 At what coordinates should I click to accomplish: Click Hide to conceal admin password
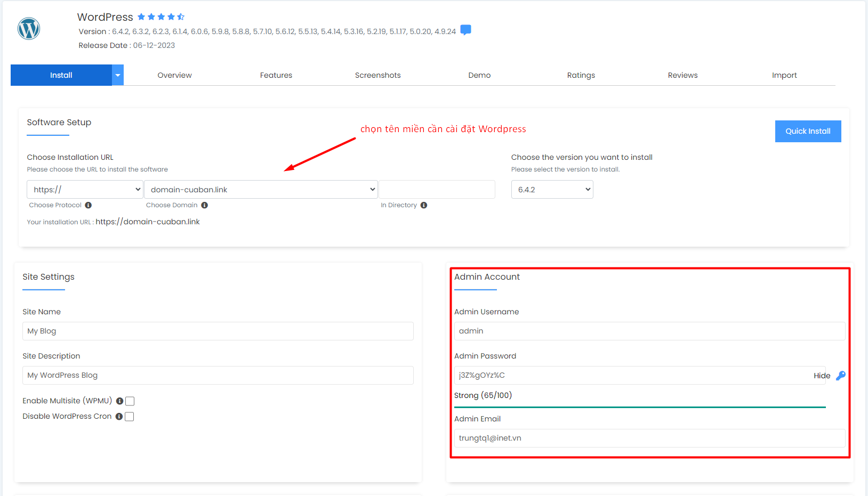pyautogui.click(x=822, y=376)
